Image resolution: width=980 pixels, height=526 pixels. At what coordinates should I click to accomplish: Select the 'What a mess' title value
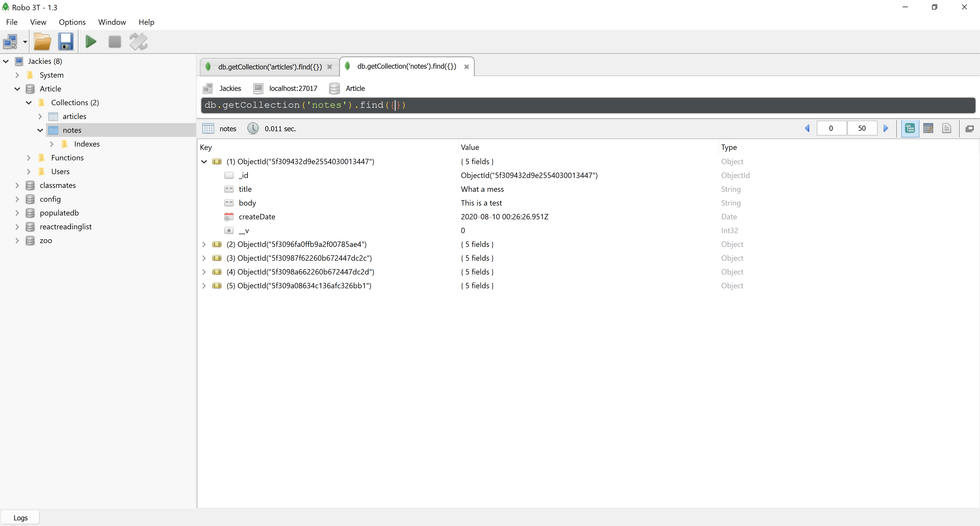coord(482,189)
